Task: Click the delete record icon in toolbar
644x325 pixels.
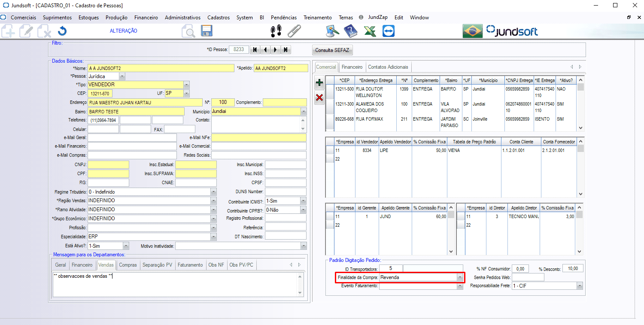Action: [44, 31]
